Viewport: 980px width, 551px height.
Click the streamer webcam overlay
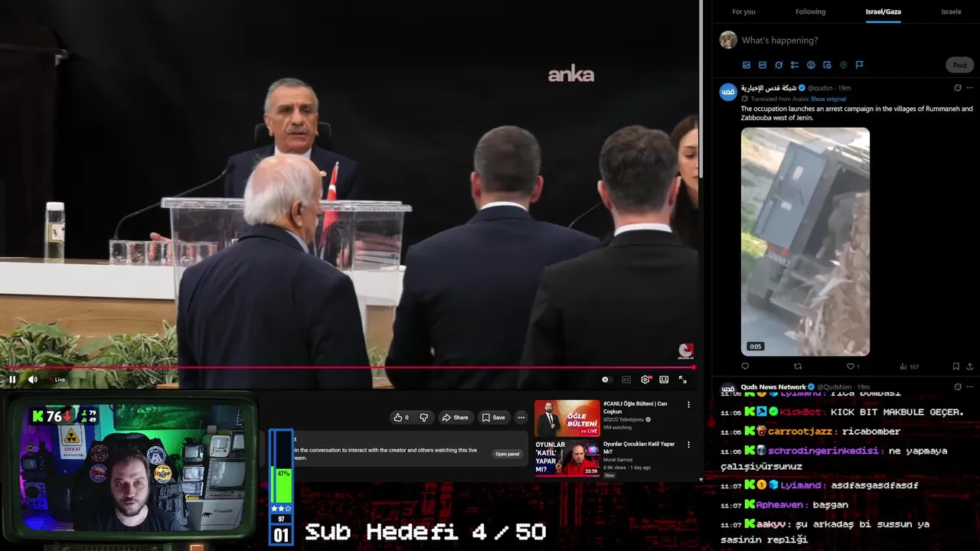tap(130, 468)
